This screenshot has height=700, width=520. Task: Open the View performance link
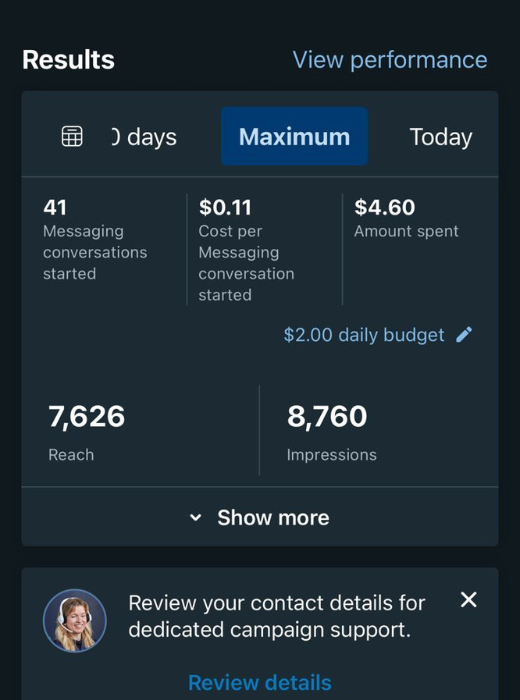(x=390, y=60)
